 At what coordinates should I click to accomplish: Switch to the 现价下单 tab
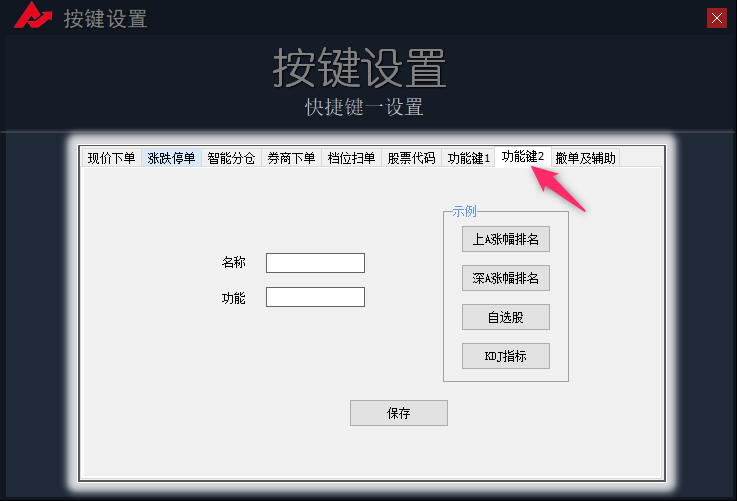pos(111,158)
